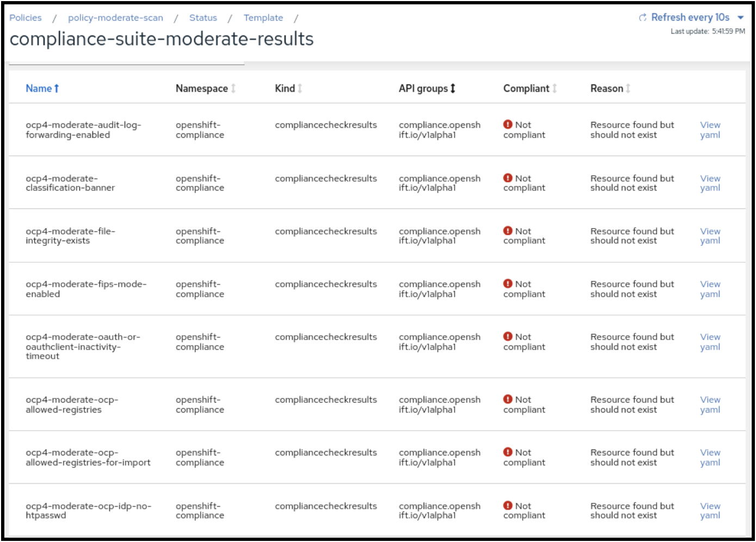The height and width of the screenshot is (542, 756).
Task: Open View yaml for ocp4-moderate-ocp-allowed-registries
Action: pyautogui.click(x=710, y=404)
